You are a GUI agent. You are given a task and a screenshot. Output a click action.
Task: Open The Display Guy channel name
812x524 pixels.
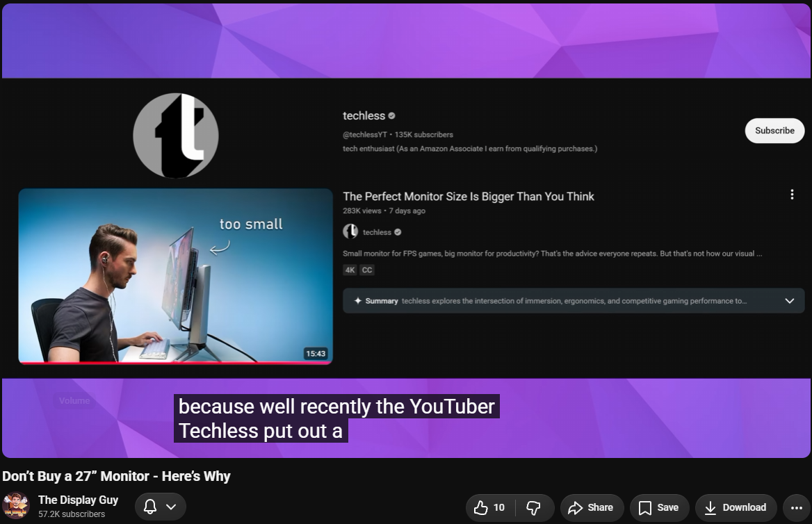(x=78, y=500)
